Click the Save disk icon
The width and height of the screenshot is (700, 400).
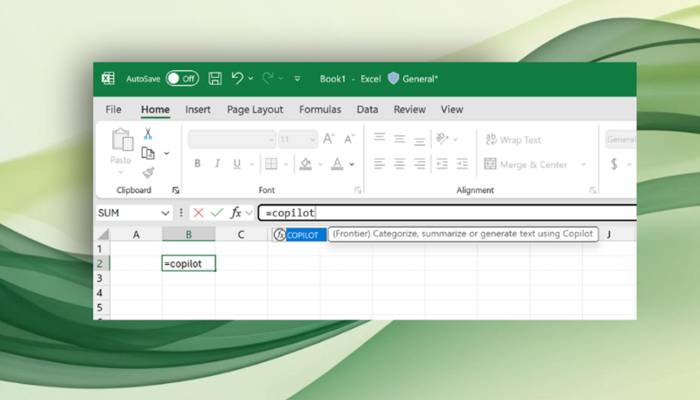coord(215,79)
